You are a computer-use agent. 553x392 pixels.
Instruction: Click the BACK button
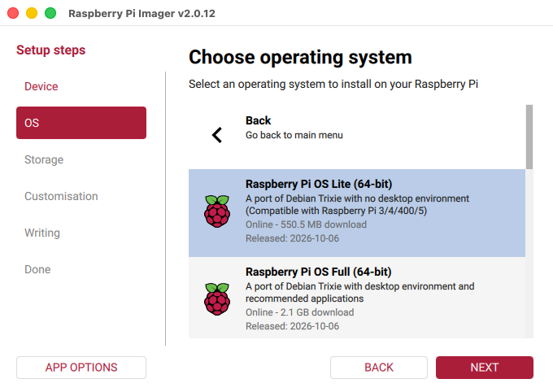[x=379, y=368]
